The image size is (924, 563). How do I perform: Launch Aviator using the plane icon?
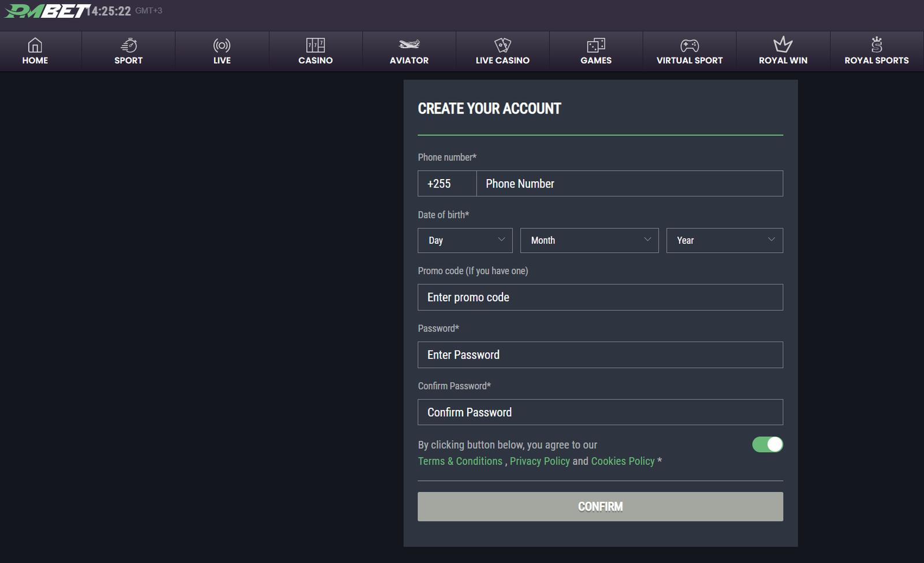pos(409,45)
